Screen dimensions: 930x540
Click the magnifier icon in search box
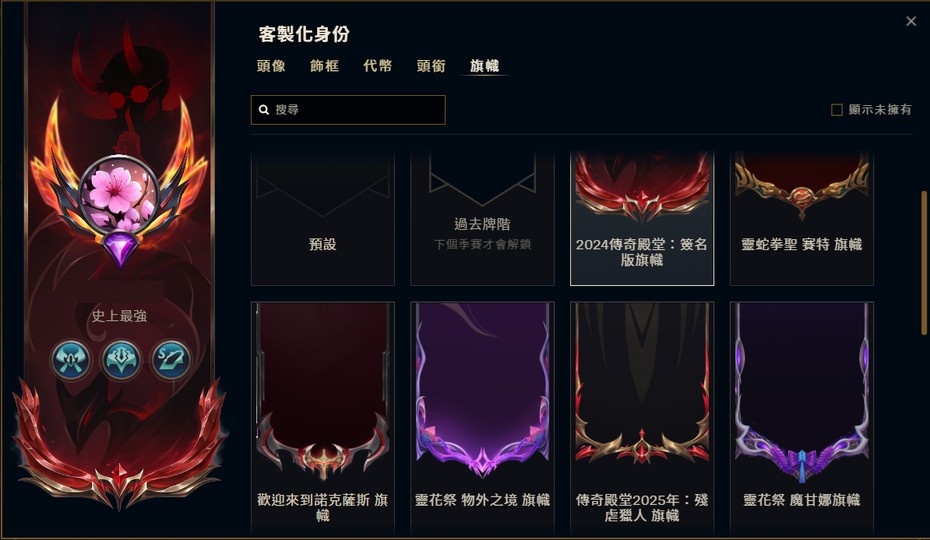coord(264,110)
